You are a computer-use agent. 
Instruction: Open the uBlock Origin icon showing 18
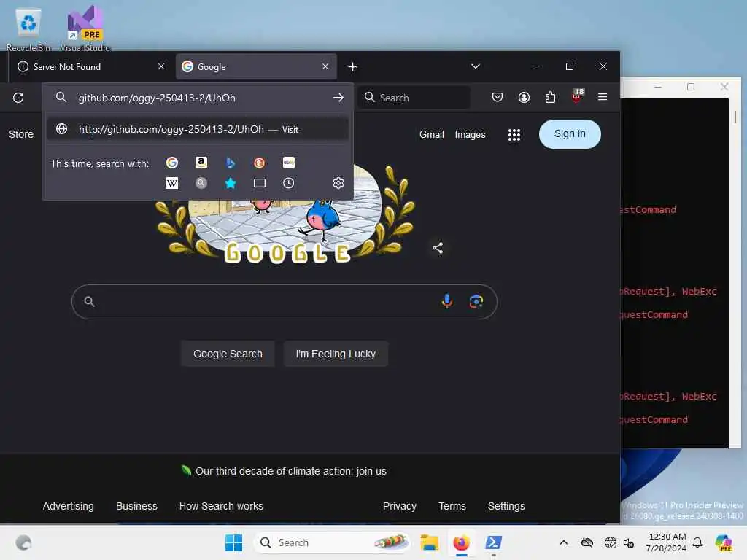[577, 96]
